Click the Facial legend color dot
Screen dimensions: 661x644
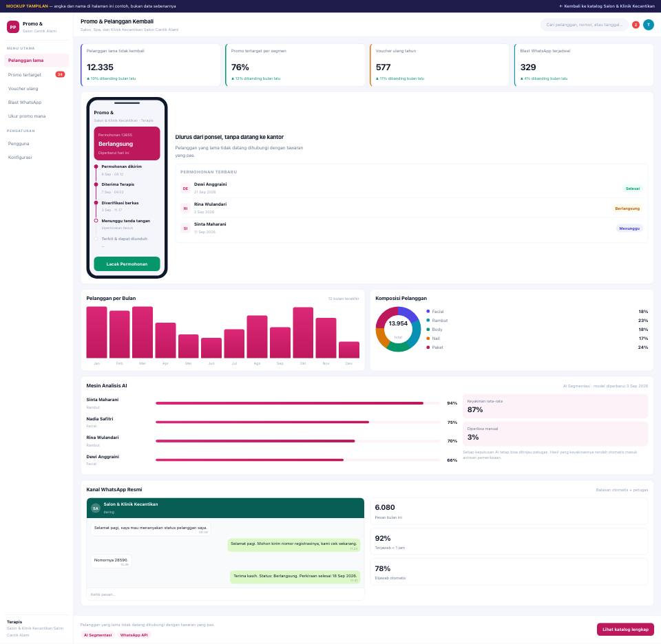click(428, 311)
